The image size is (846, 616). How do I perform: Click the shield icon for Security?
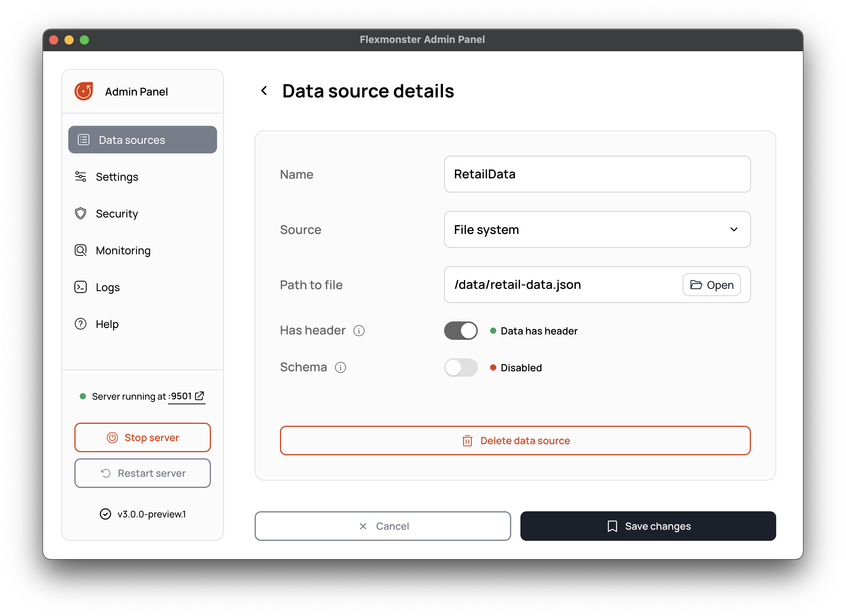pyautogui.click(x=81, y=214)
